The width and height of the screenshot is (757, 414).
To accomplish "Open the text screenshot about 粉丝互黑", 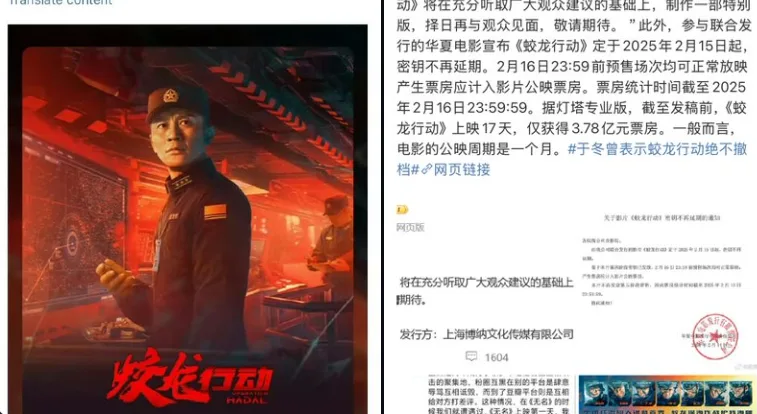I will 500,394.
